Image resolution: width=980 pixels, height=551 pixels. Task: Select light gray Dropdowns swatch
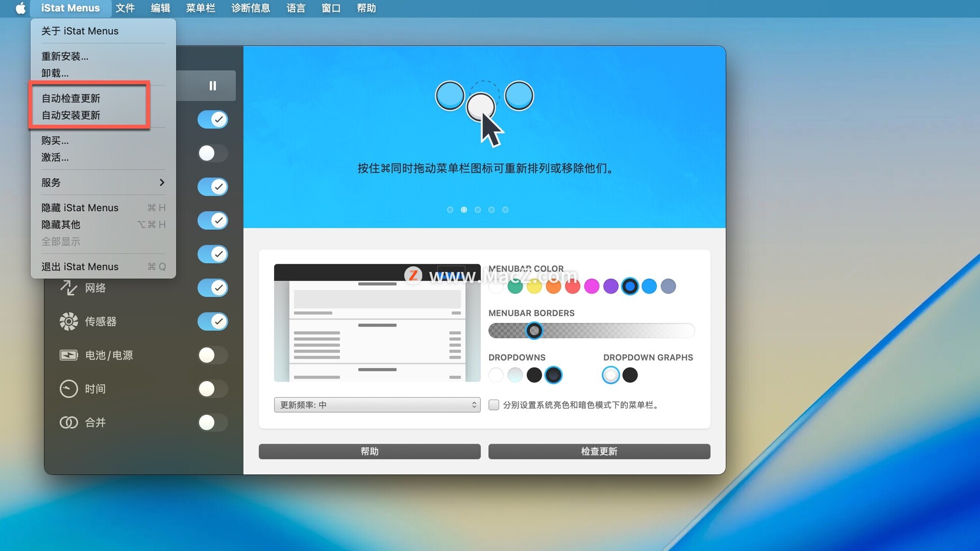tap(515, 375)
